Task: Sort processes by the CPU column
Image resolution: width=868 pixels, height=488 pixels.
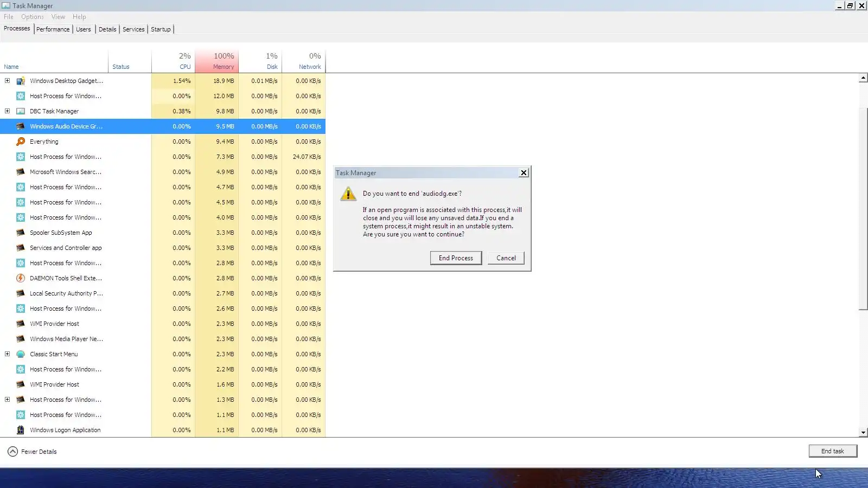Action: (174, 61)
